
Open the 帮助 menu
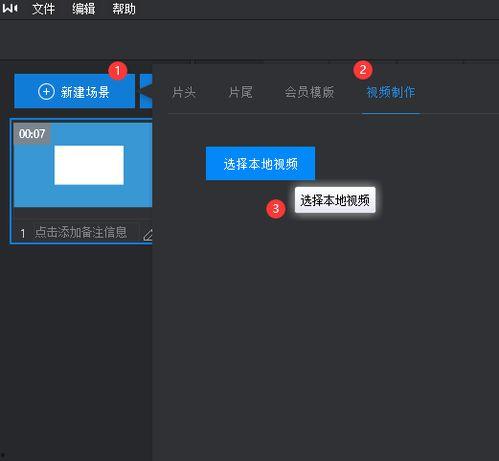pyautogui.click(x=124, y=9)
